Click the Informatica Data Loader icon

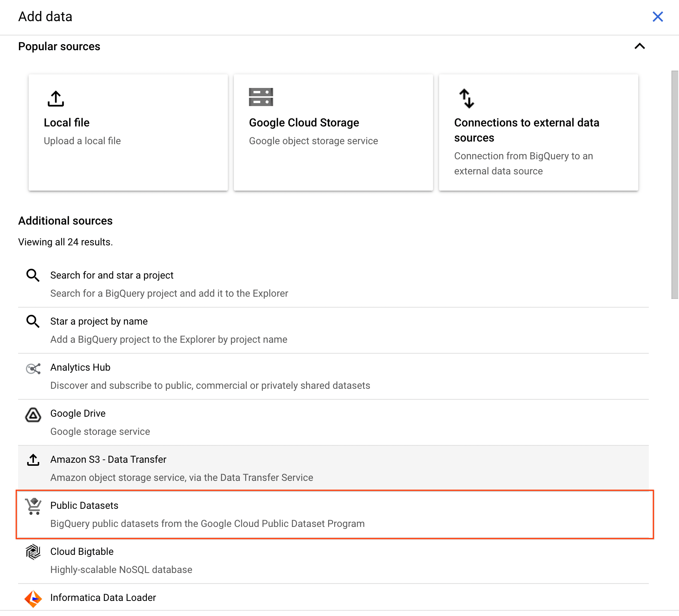33,599
